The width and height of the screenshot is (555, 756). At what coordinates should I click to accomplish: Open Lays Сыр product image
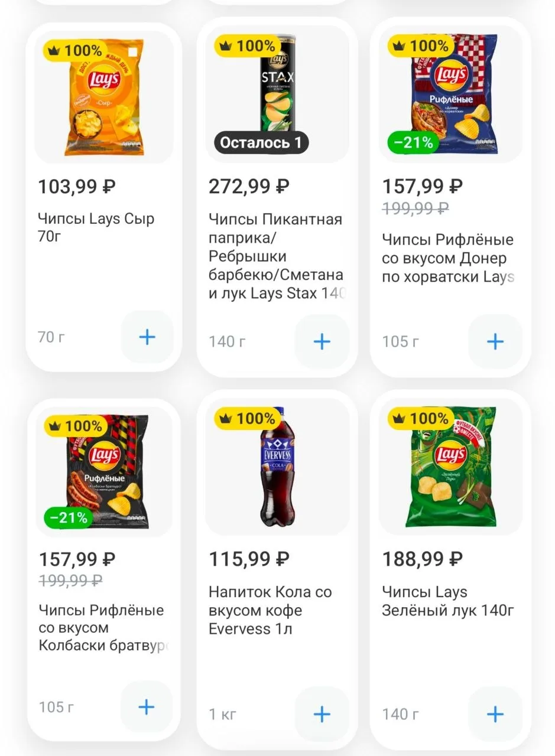click(104, 97)
